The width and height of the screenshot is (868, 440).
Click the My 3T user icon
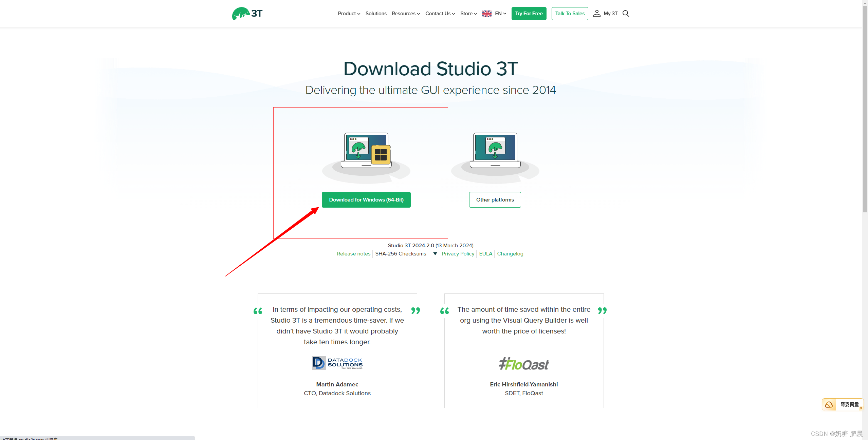click(x=596, y=14)
